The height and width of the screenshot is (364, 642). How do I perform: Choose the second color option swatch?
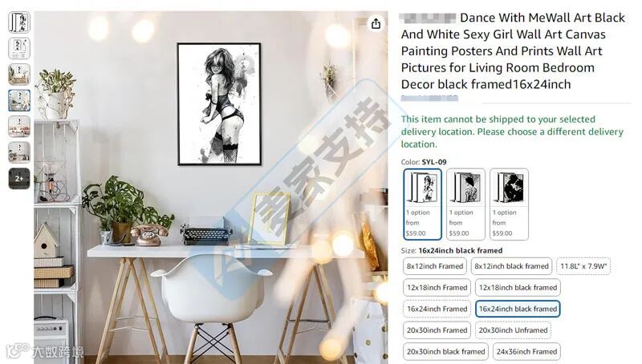(x=466, y=204)
